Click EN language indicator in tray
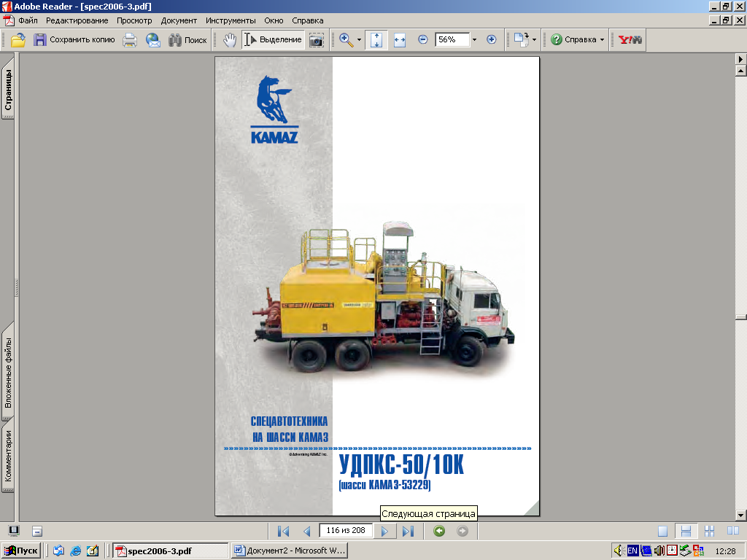Screen dimensions: 747x560 coord(632,551)
